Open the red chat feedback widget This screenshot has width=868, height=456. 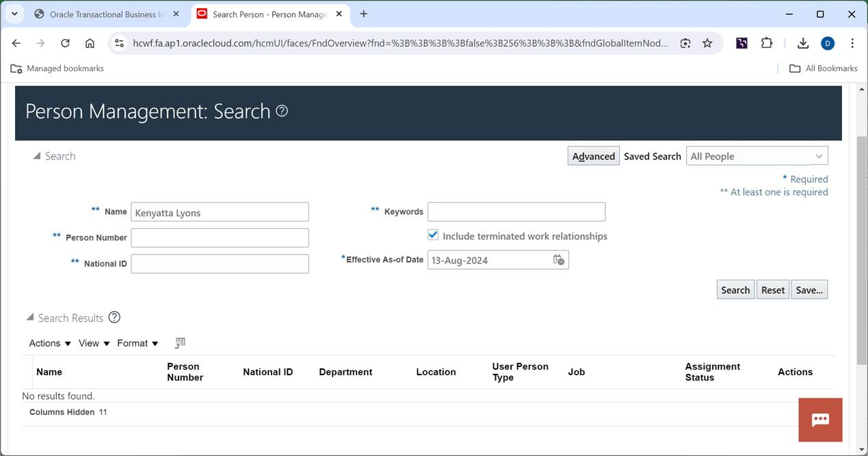819,420
